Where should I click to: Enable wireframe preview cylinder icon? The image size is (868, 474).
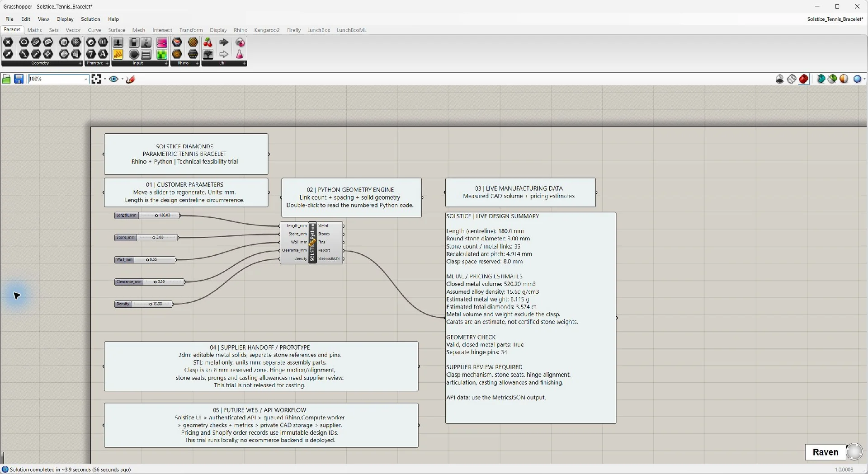(x=792, y=79)
